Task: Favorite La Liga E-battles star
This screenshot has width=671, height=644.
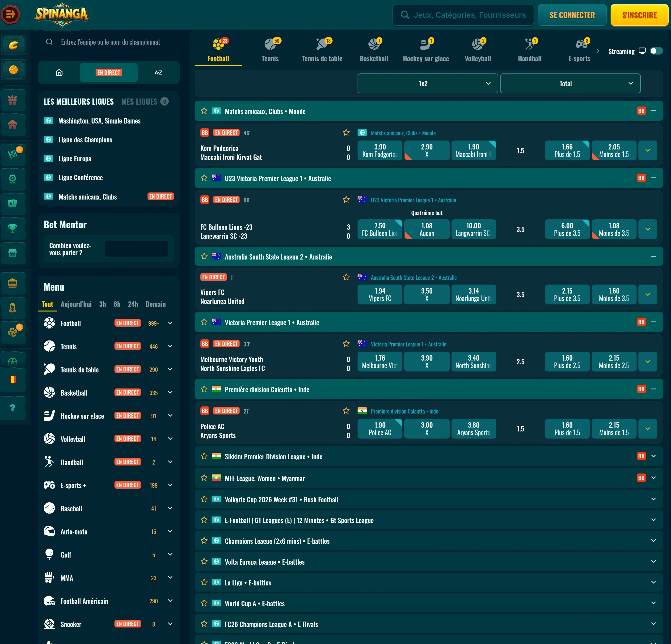Action: 204,582
